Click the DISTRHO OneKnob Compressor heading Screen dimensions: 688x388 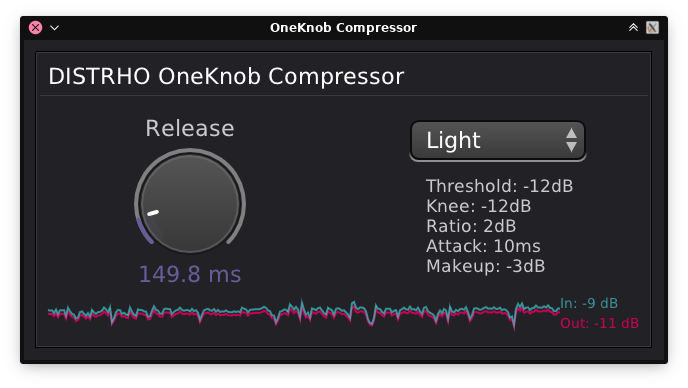pos(226,76)
